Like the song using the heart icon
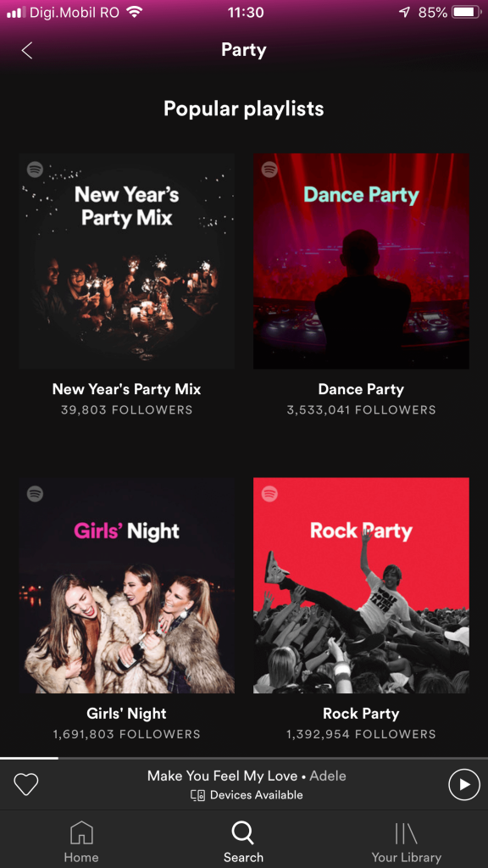 coord(26,784)
